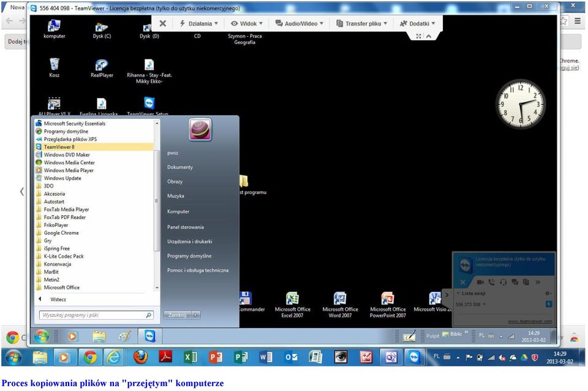
Task: Launch Microsoft Office Excel 2007 desktop shortcut
Action: [x=293, y=305]
